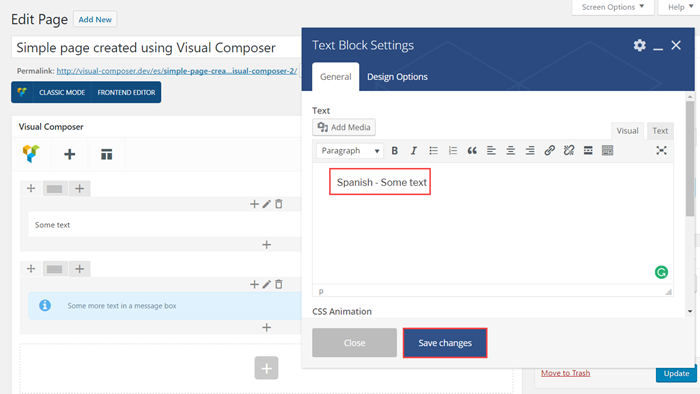Click the page title input field
700x394 pixels.
pyautogui.click(x=156, y=47)
